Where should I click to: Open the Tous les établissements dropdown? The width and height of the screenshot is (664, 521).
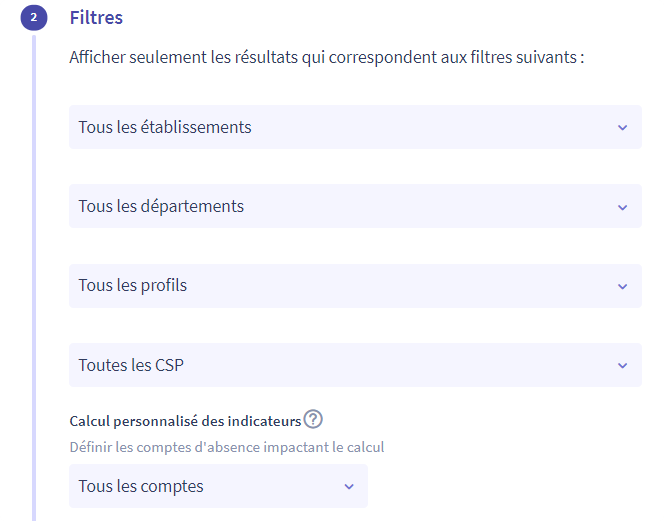355,127
